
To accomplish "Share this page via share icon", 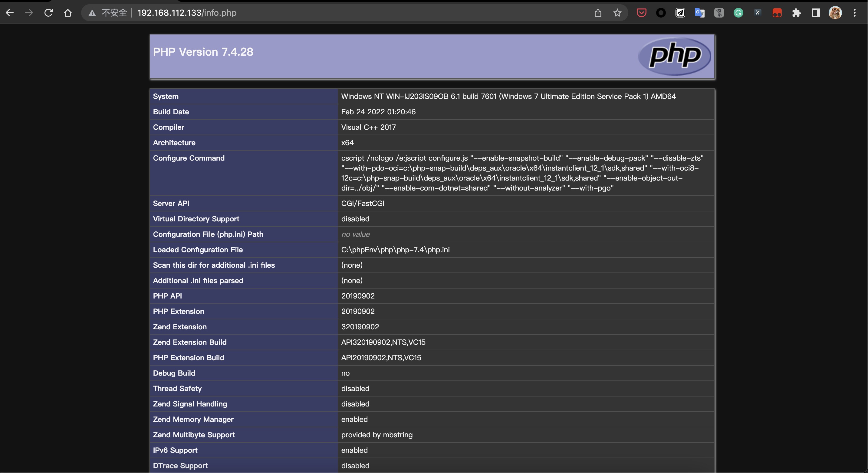I will [x=598, y=13].
